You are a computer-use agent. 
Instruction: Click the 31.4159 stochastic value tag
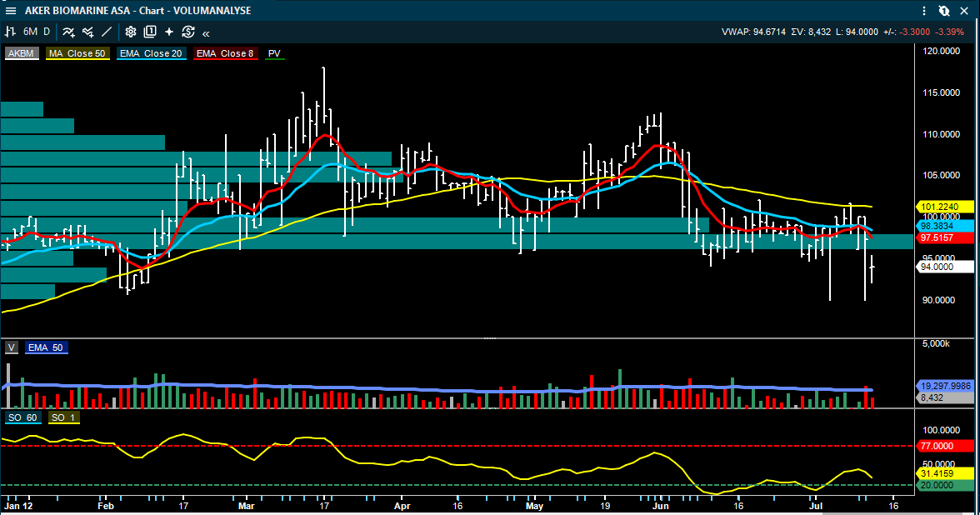[944, 473]
